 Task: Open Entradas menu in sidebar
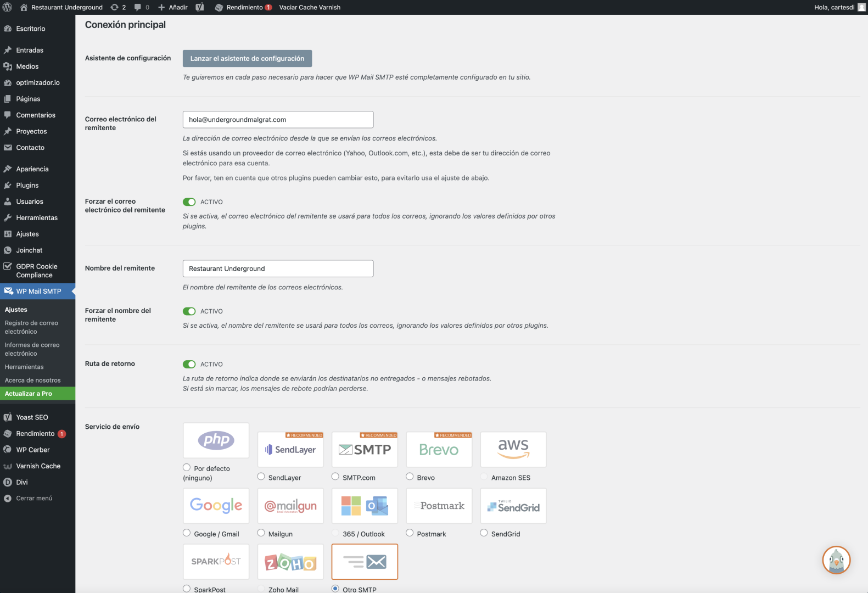(37, 50)
